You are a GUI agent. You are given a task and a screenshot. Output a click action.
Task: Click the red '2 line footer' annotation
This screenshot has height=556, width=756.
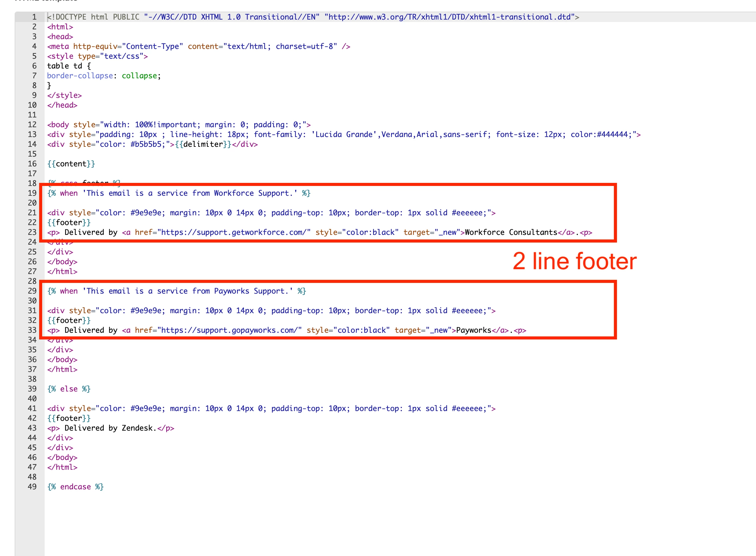pyautogui.click(x=574, y=261)
